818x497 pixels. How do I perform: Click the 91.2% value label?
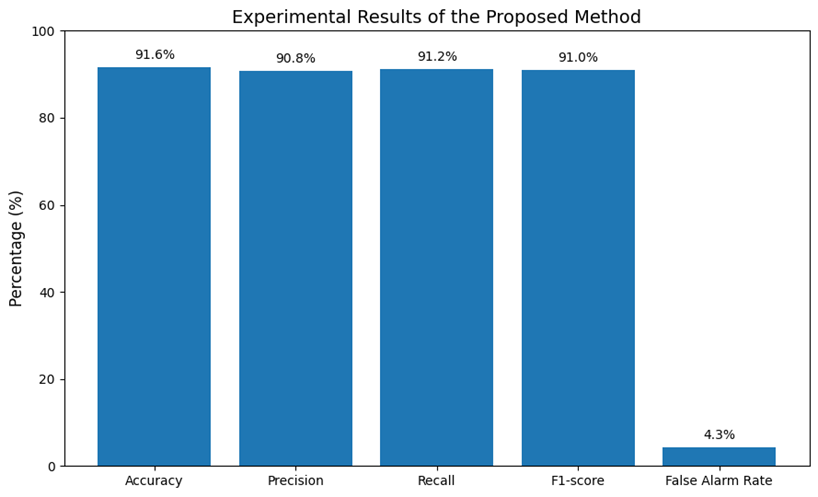coord(437,57)
